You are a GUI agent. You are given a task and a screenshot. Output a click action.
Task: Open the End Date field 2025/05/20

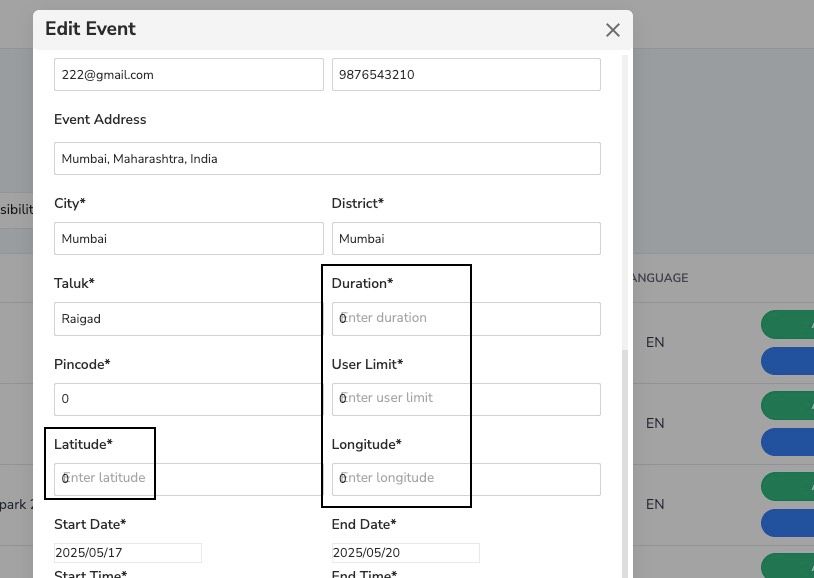tap(405, 553)
